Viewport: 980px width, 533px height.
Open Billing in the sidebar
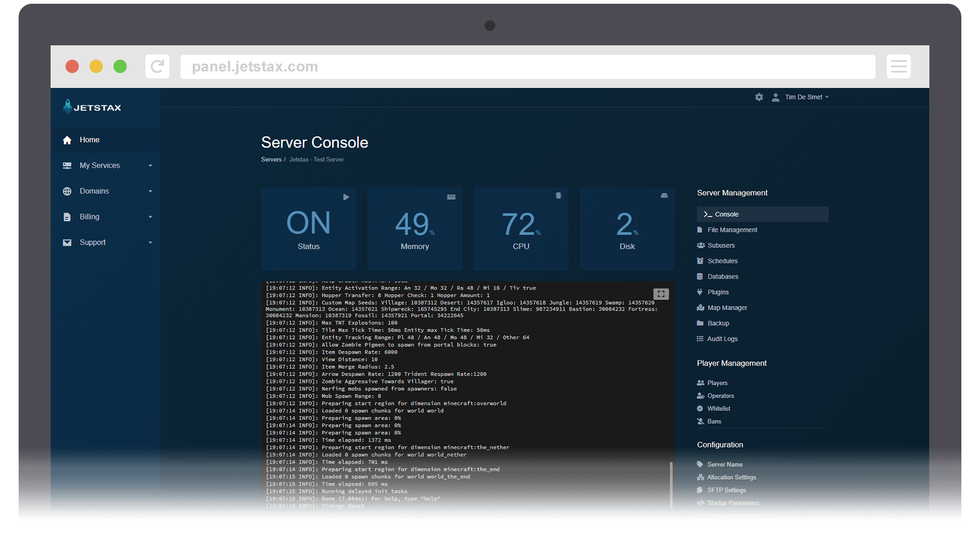tap(105, 217)
